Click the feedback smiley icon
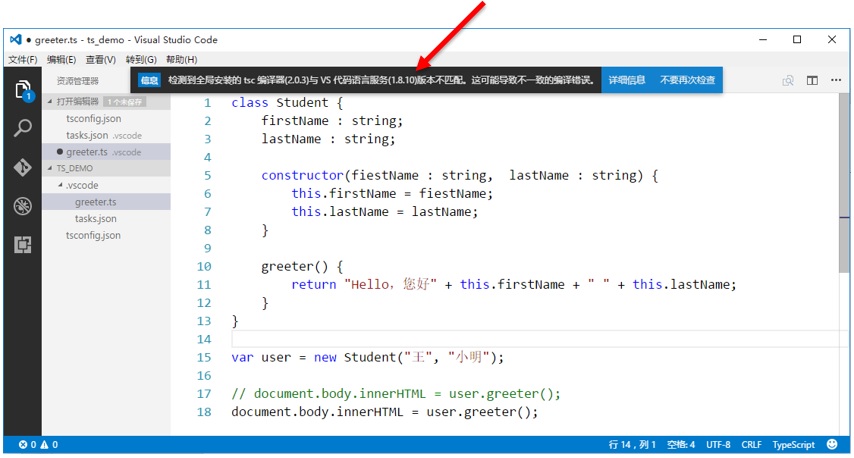The image size is (854, 458). [832, 444]
